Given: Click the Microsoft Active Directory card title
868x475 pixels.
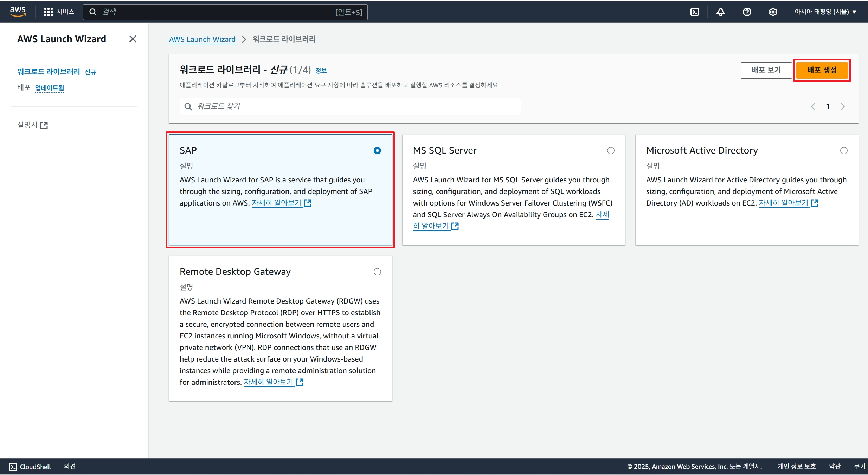Looking at the screenshot, I should tap(702, 150).
